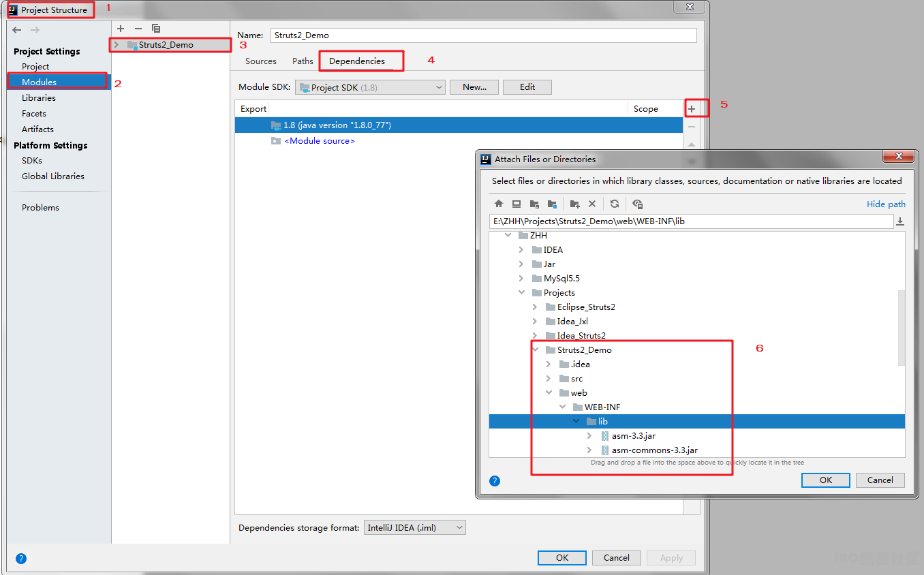924x575 pixels.
Task: Collapse the web folder
Action: click(548, 392)
